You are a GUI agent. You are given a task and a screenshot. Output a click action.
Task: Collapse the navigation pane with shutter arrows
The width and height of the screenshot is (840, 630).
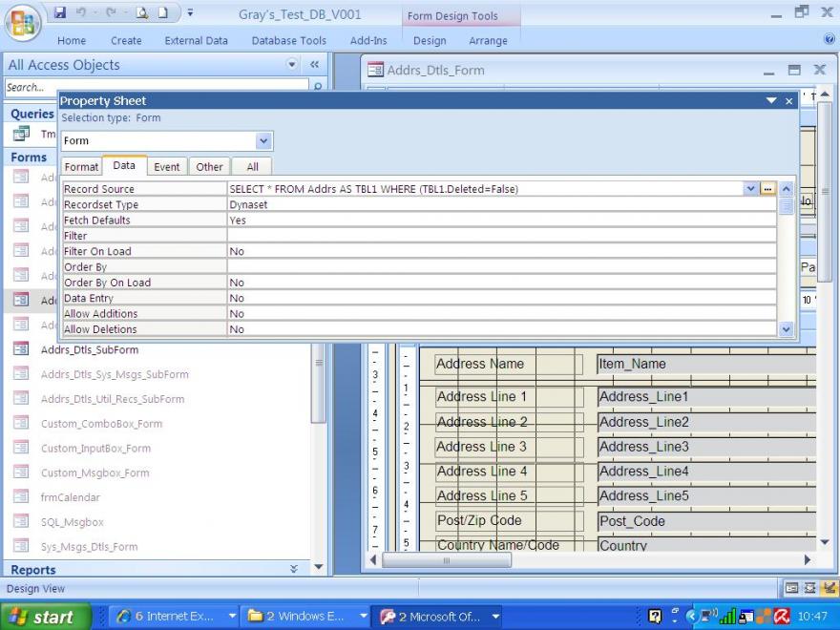point(314,65)
